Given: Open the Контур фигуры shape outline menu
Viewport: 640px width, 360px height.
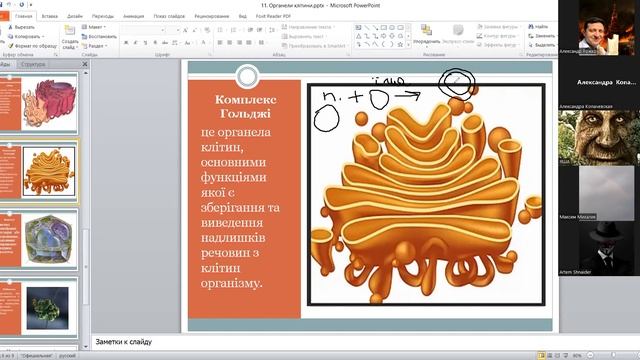Looking at the screenshot, I should coord(498,36).
